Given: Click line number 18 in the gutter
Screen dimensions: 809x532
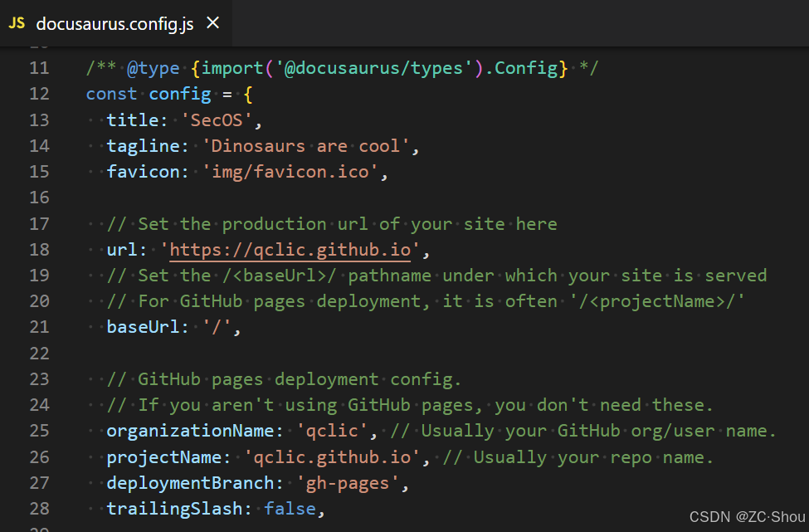Looking at the screenshot, I should tap(39, 250).
